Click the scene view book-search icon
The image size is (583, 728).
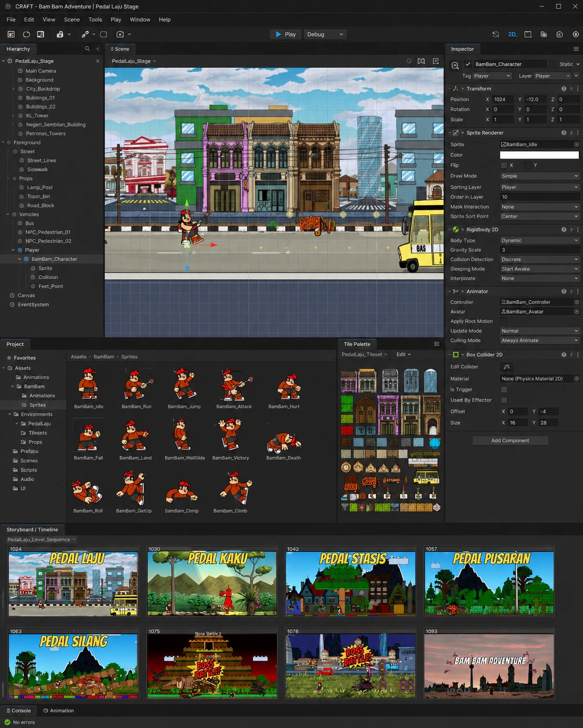tap(421, 61)
